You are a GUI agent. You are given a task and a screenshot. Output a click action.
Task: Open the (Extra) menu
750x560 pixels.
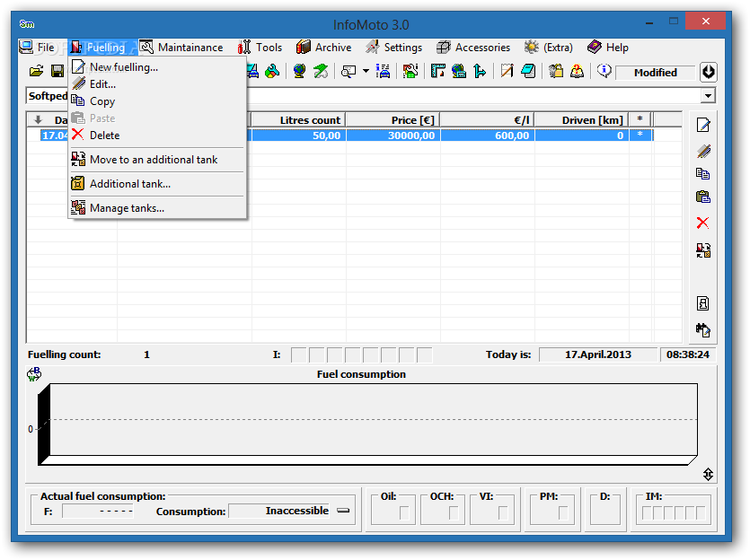pyautogui.click(x=549, y=48)
